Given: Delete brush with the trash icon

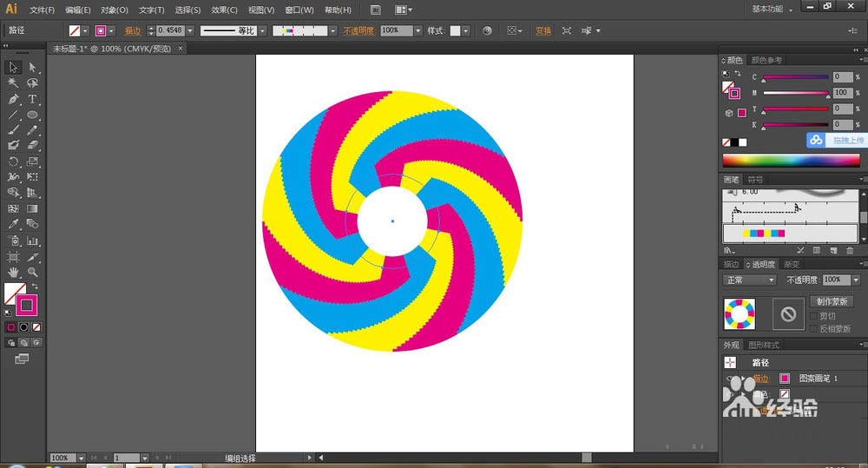Looking at the screenshot, I should pyautogui.click(x=849, y=251).
